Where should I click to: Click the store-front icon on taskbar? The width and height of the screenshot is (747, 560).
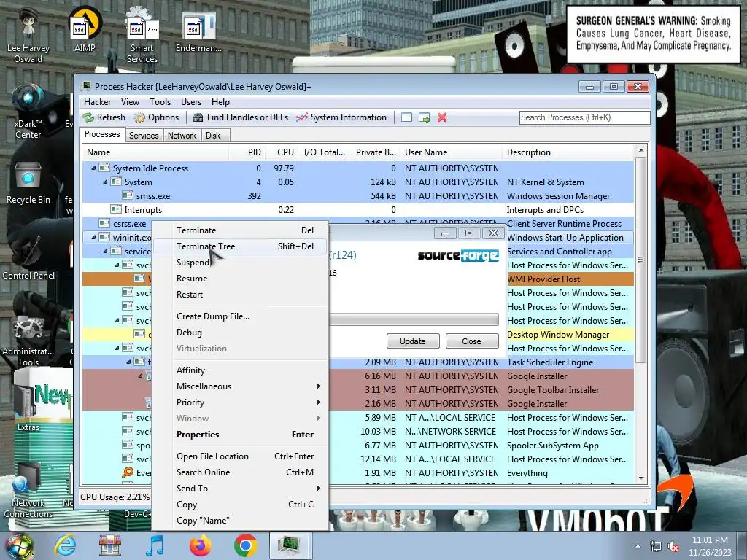point(110,545)
